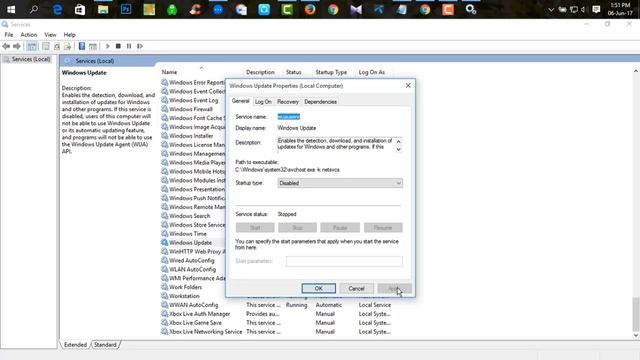The width and height of the screenshot is (640, 360).
Task: Toggle the Show/Hide Console Tree toolbar icon
Action: [x=32, y=46]
